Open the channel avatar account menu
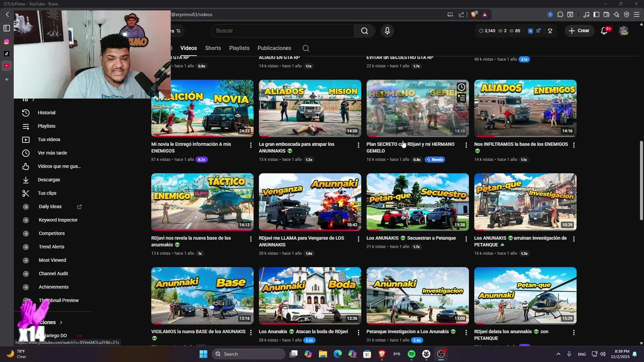The width and height of the screenshot is (644, 362). (x=623, y=31)
